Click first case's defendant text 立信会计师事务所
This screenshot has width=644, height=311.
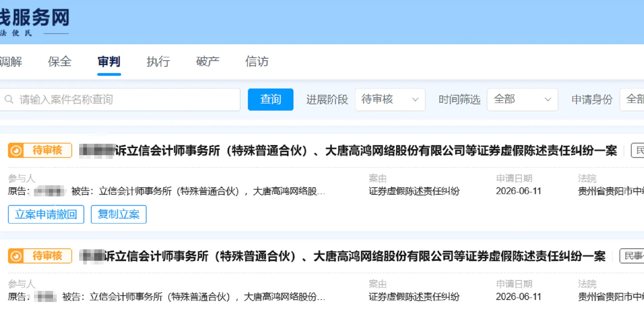136,191
